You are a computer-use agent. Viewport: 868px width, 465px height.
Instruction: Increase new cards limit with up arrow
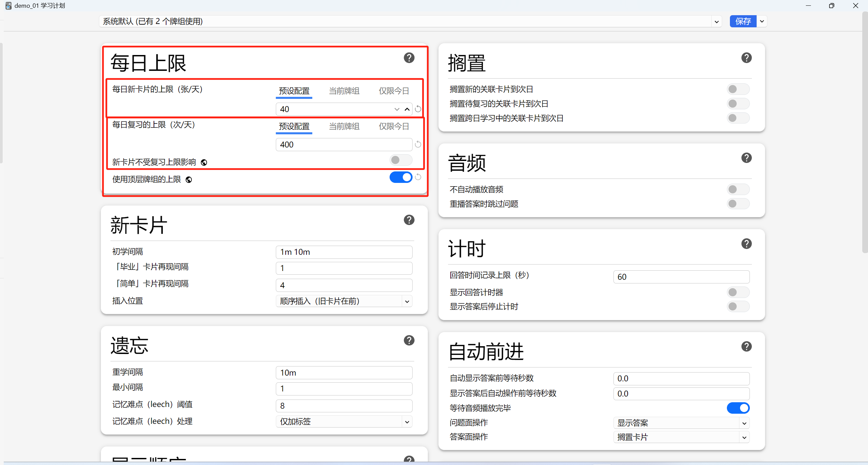[407, 109]
